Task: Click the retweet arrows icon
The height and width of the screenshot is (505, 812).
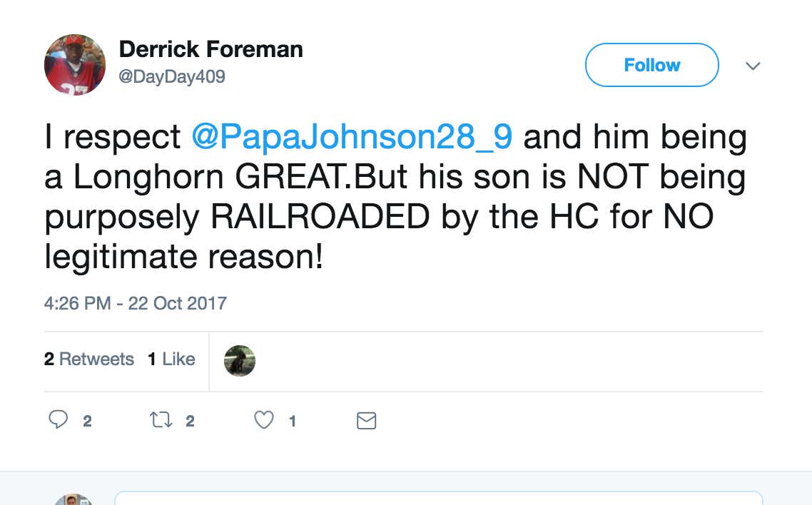Action: [161, 419]
